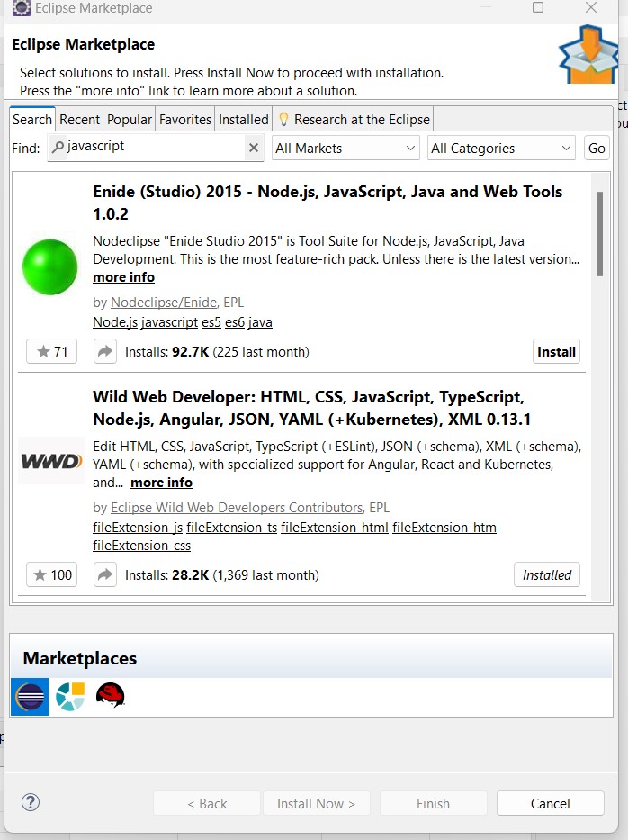Open the help question mark icon

coord(31,802)
